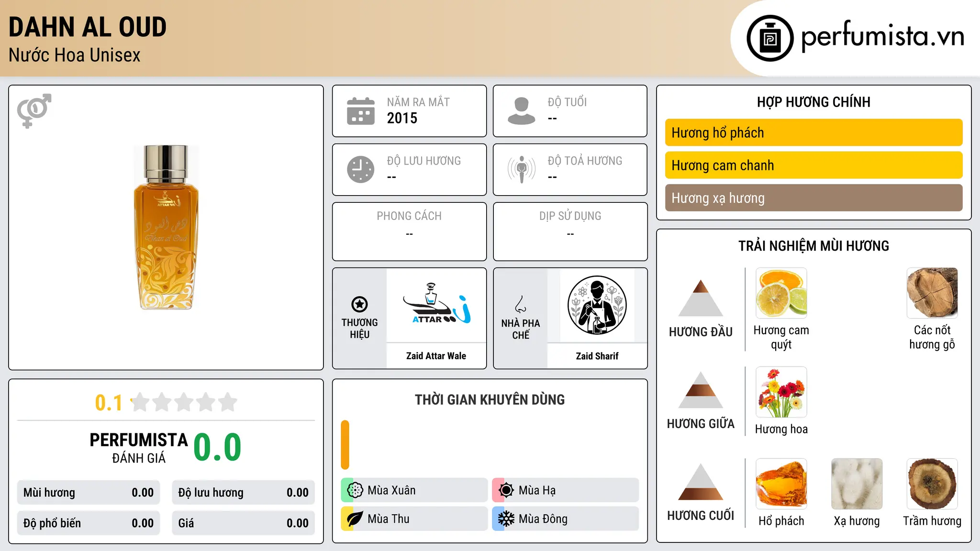Click the Mùa Đông season label
The image size is (980, 551).
543,519
